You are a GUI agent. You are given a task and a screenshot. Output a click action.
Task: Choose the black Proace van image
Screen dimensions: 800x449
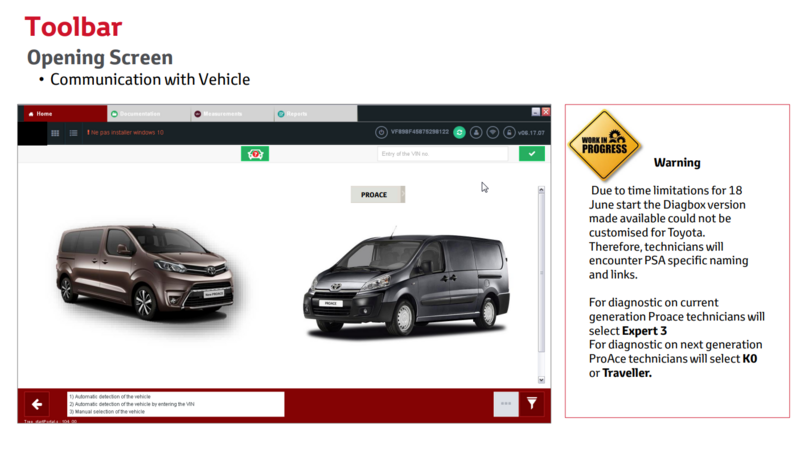(x=407, y=286)
